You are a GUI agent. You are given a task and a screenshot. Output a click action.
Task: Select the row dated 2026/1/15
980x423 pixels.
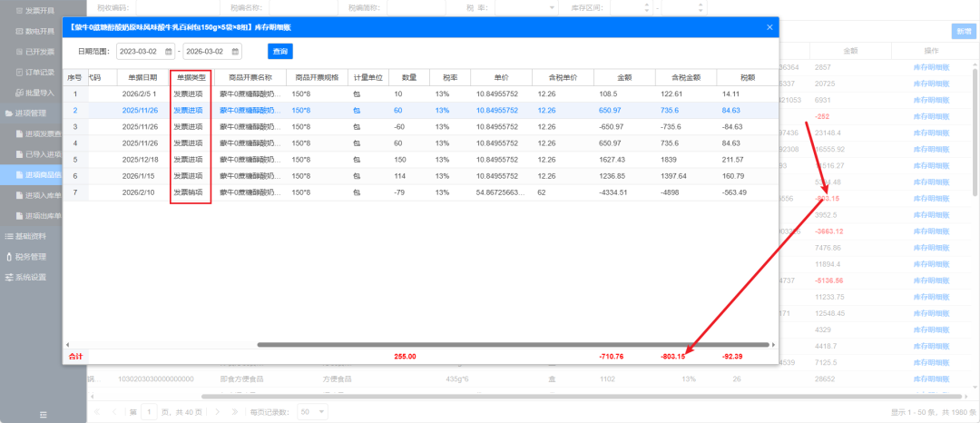click(x=421, y=176)
